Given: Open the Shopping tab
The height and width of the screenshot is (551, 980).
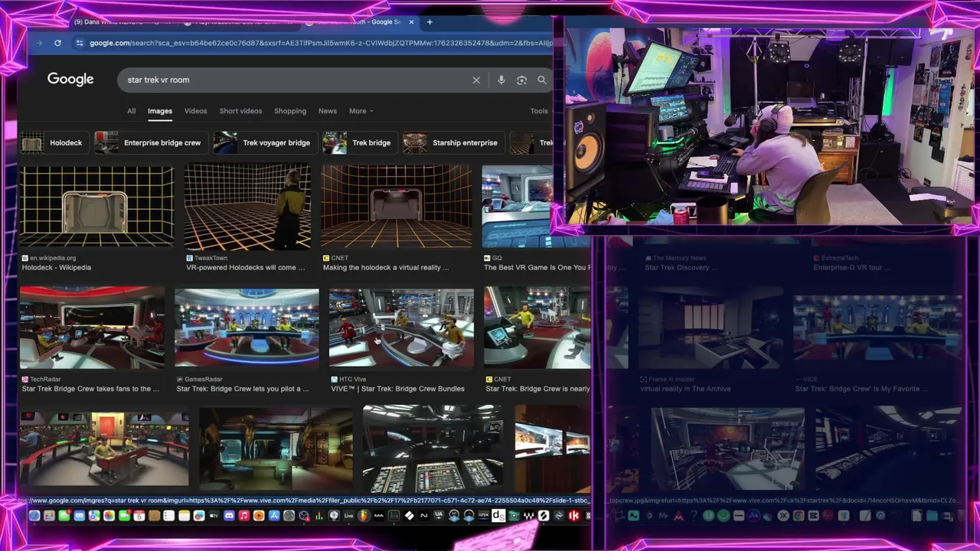Looking at the screenshot, I should [290, 111].
